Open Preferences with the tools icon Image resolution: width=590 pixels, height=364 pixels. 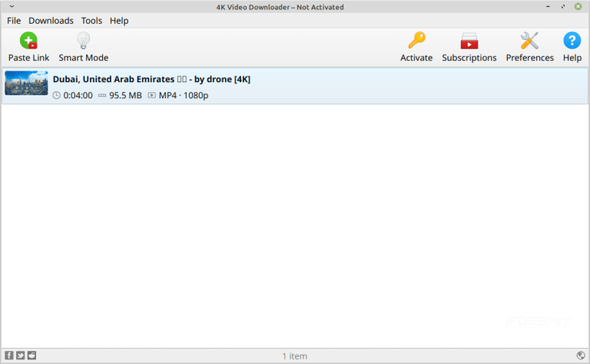coord(529,41)
